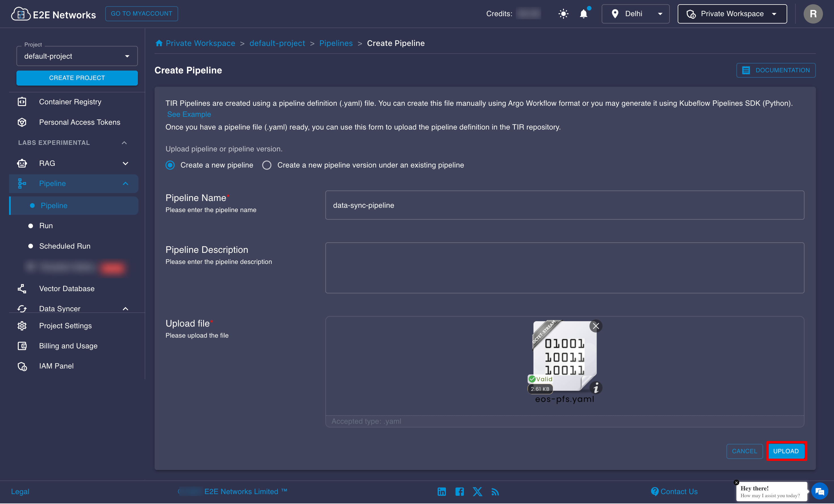Open the Private Workspace dropdown
This screenshot has width=834, height=504.
click(x=732, y=14)
